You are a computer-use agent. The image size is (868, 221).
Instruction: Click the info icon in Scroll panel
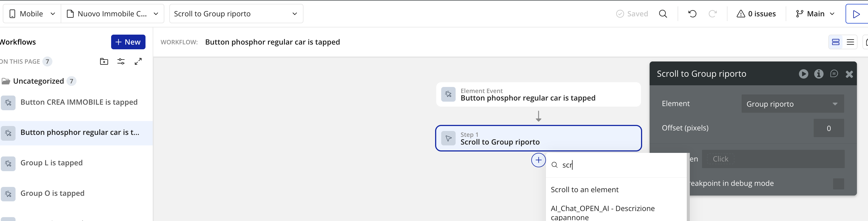click(x=818, y=74)
